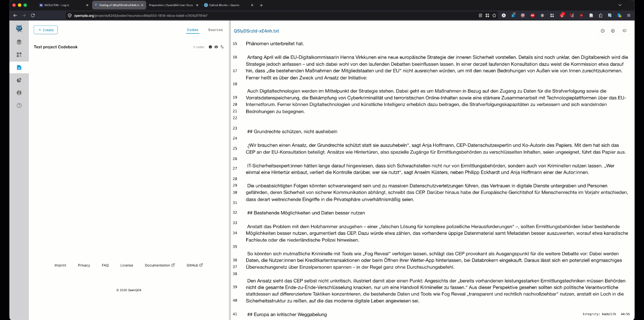The image size is (644, 320).
Task: Open the analysis pie chart sidebar icon
Action: (19, 80)
